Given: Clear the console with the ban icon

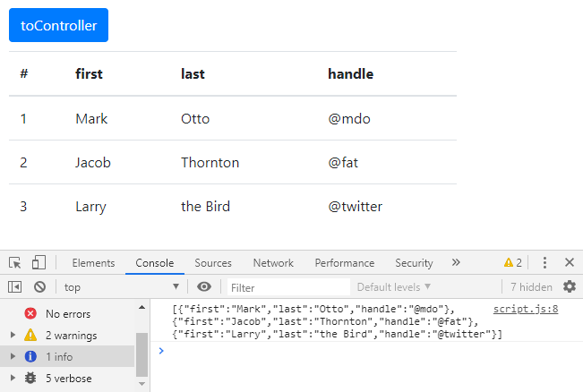Looking at the screenshot, I should (x=39, y=287).
